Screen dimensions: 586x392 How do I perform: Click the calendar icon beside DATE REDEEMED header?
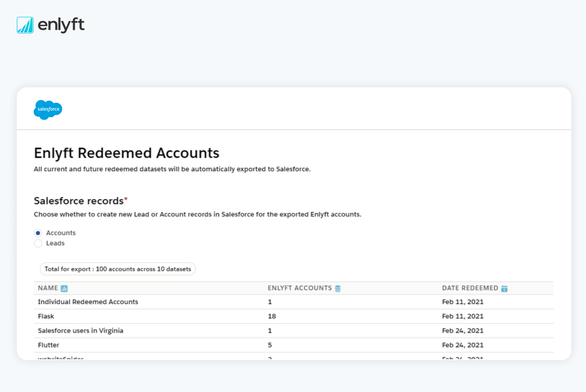(x=503, y=288)
